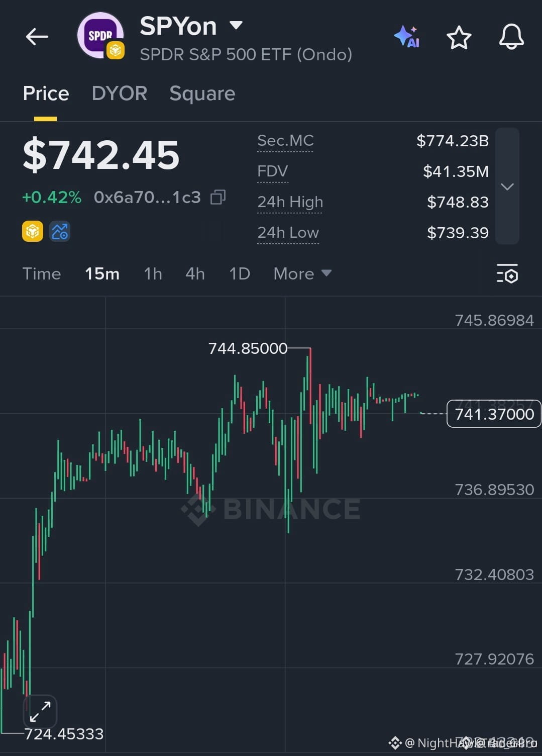
Task: Open chart indicator settings icon
Action: (507, 273)
